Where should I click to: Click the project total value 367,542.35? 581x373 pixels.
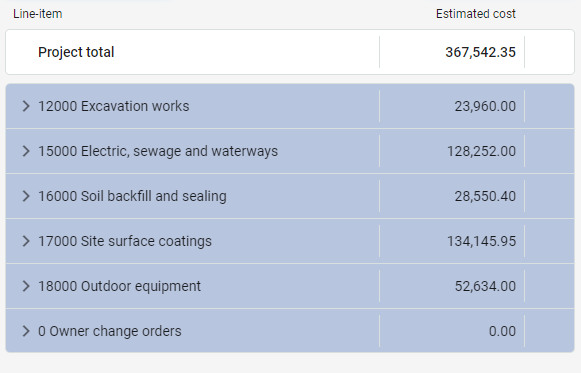point(480,52)
